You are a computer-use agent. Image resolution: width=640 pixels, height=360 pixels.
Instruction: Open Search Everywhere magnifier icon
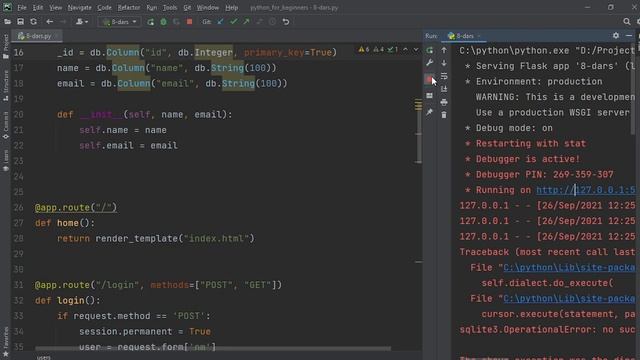[x=627, y=22]
